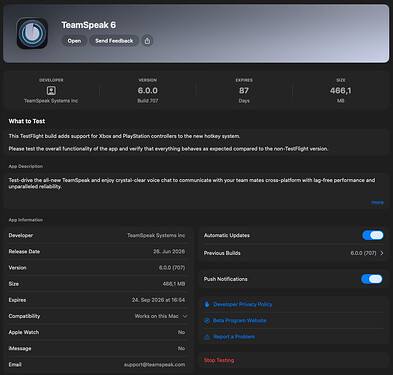Screen dimensions: 393x375
Task: Click 'TeamSpeak Systems Inc' under developer icon
Action: click(x=51, y=101)
